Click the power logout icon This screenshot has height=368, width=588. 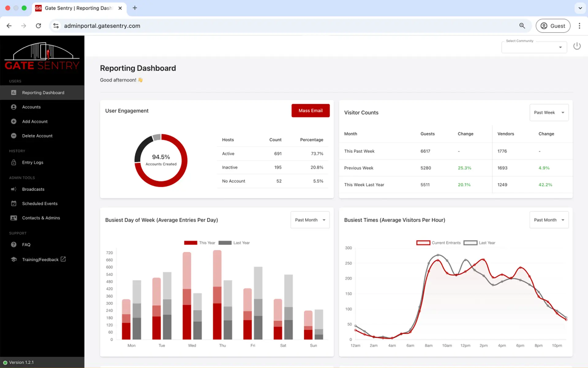(577, 46)
